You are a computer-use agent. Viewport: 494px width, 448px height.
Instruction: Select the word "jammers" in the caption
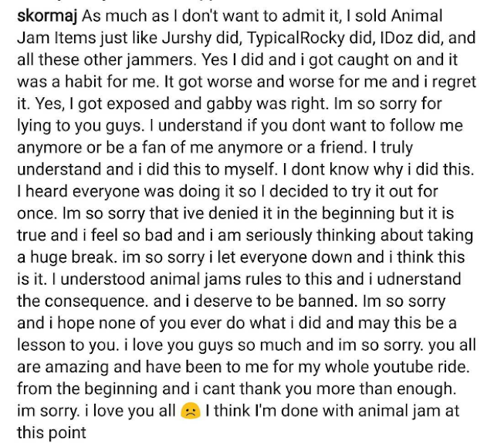tap(161, 60)
